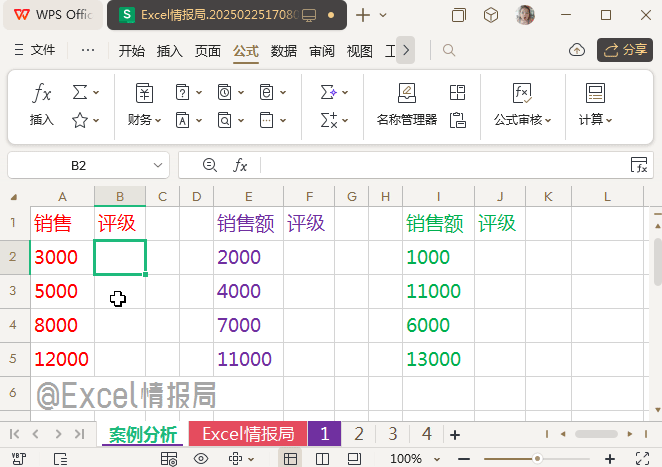Click the Insert Function fx ribbon icon
The image size is (662, 467).
[42, 94]
